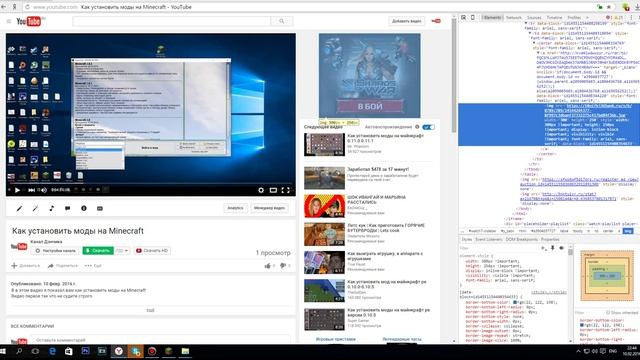This screenshot has height=360, width=640.
Task: Click Добавить видео upload button
Action: [407, 21]
